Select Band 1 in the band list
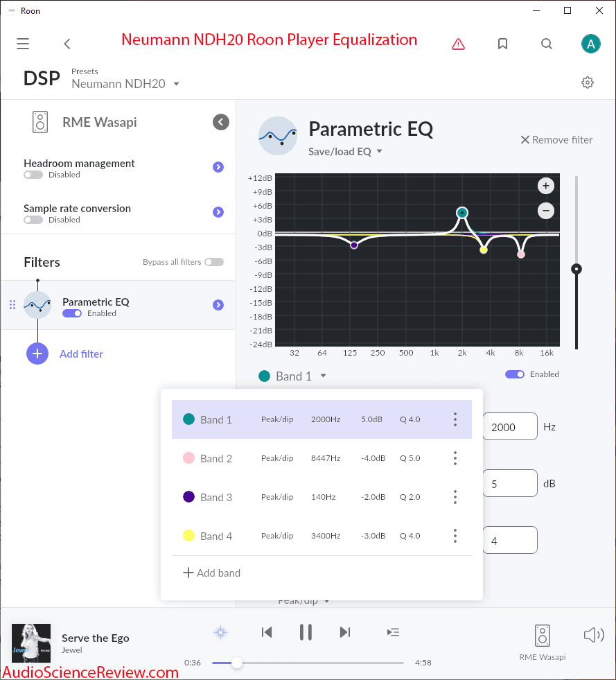Screen dimensions: 616x680 coord(322,419)
